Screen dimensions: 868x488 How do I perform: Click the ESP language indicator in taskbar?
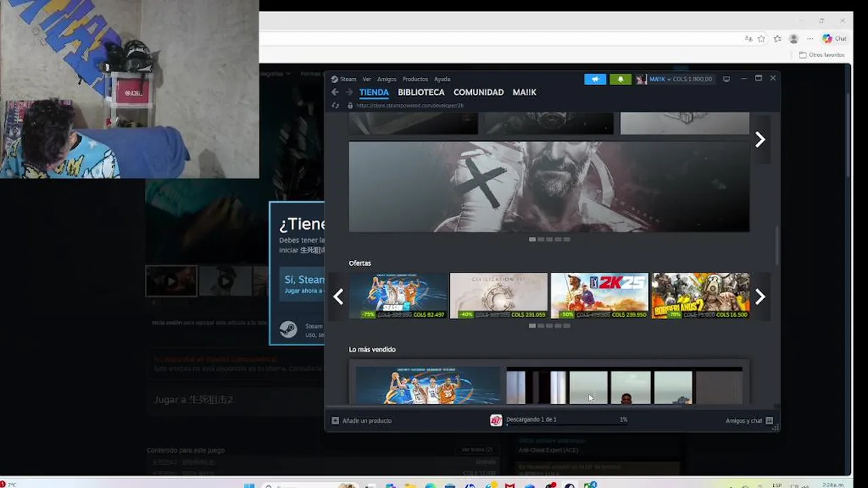pos(777,485)
